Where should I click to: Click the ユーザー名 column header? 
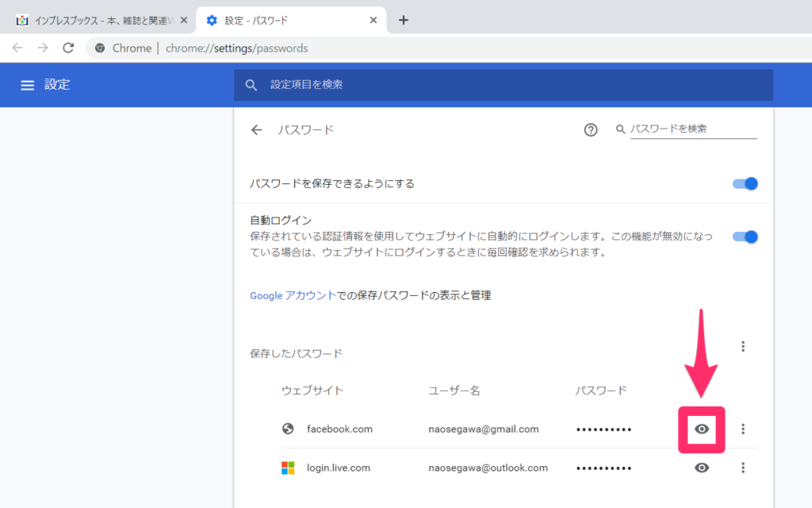[454, 391]
